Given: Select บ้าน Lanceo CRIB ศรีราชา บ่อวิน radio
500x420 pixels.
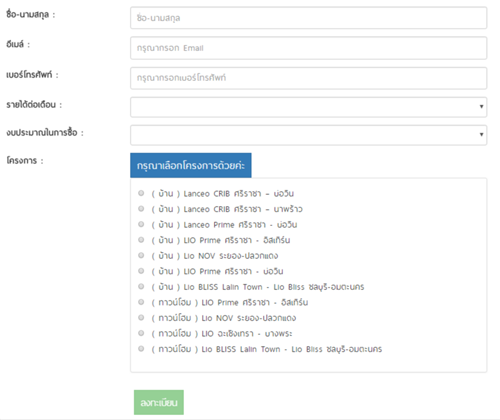Looking at the screenshot, I should (141, 193).
